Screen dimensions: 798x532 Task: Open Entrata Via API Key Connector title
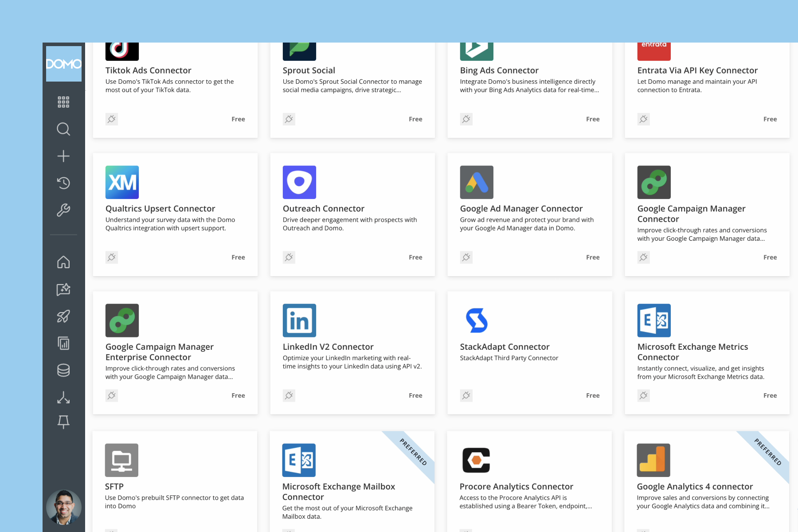[x=697, y=70]
